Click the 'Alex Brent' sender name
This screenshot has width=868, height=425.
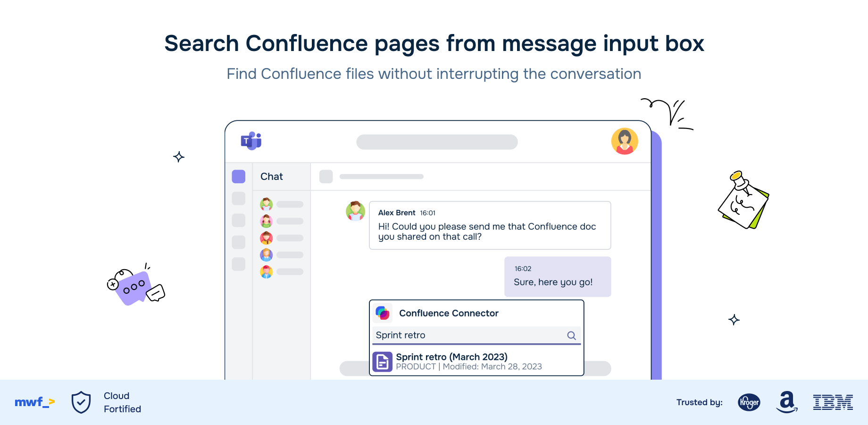[x=397, y=213]
